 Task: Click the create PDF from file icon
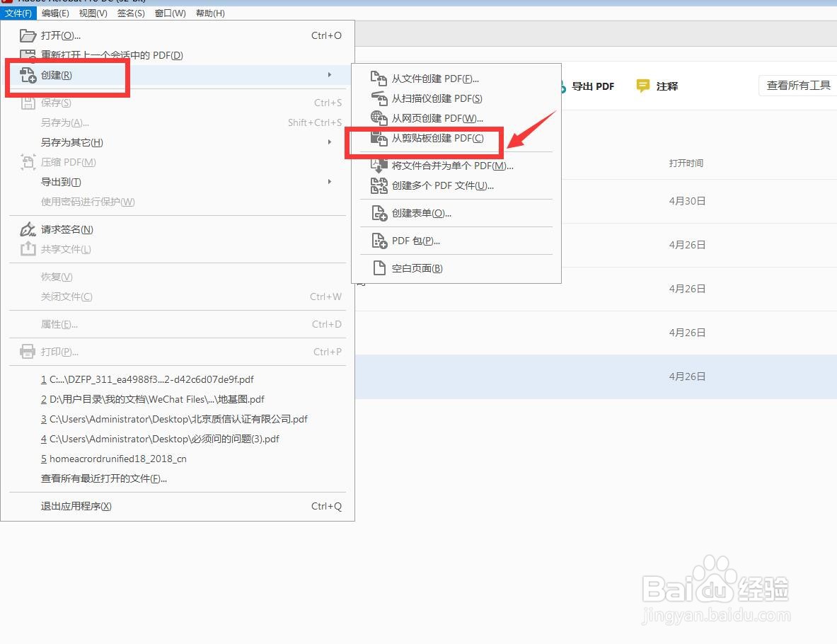pyautogui.click(x=379, y=79)
